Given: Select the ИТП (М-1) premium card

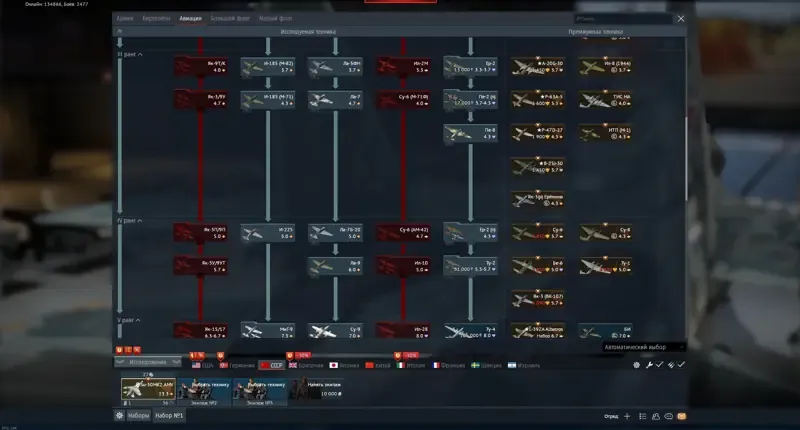Looking at the screenshot, I should click(x=606, y=133).
